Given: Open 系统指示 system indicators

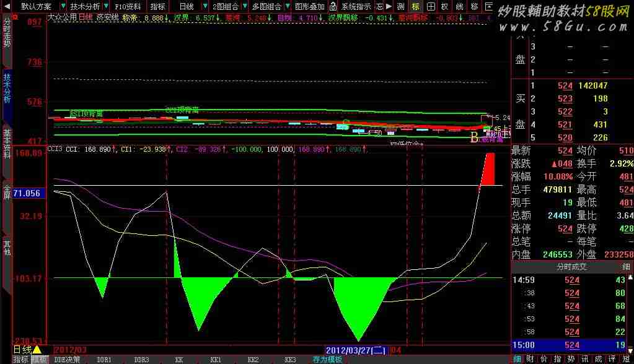Looking at the screenshot, I should pyautogui.click(x=356, y=6).
